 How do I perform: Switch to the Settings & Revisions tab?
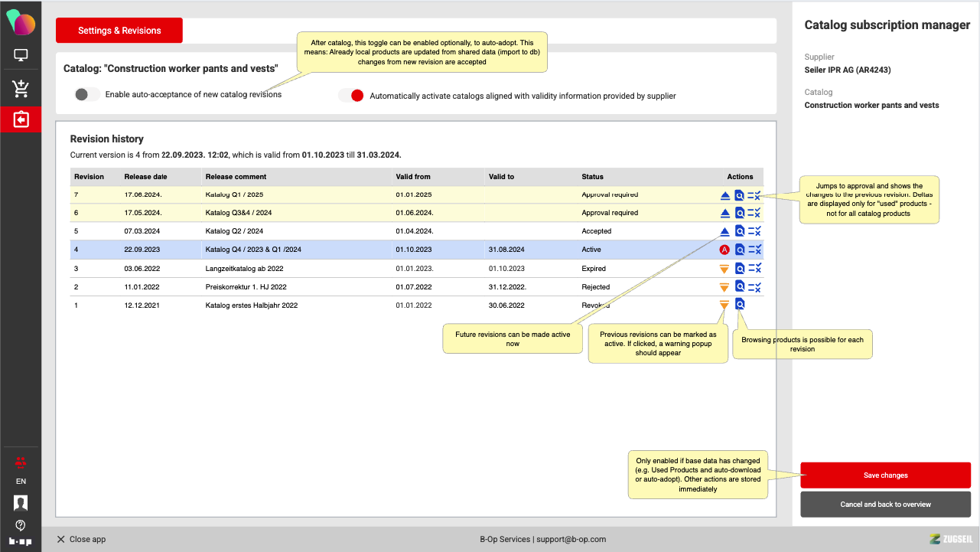[x=119, y=31]
